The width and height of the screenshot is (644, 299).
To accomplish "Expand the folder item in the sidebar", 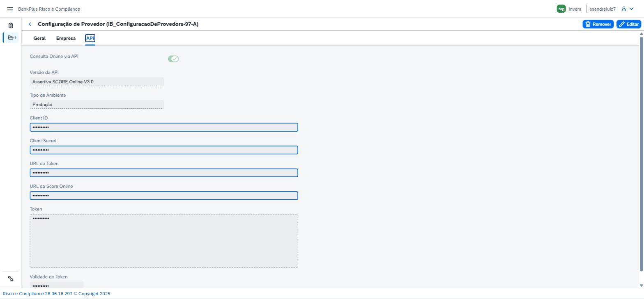I will tap(12, 38).
